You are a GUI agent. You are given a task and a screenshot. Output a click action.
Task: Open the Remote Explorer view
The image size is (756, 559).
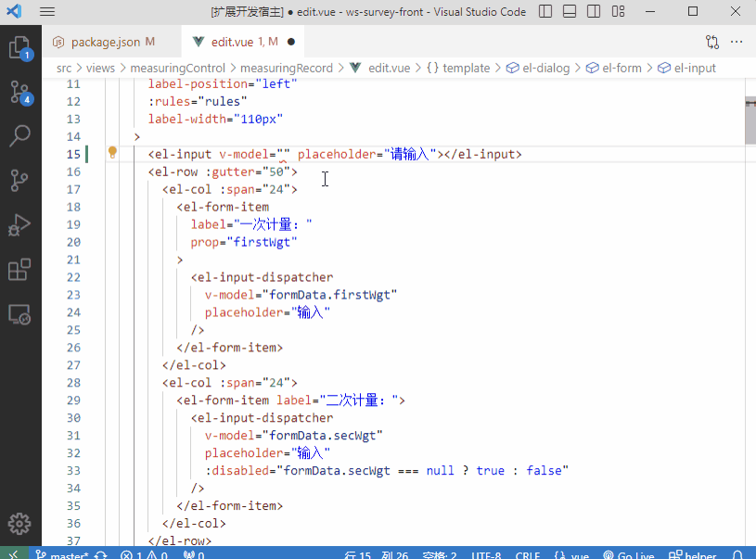[19, 314]
